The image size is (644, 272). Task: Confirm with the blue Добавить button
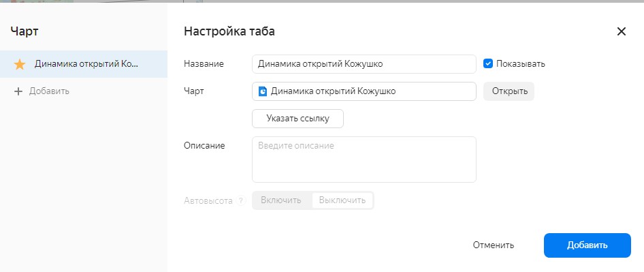[587, 245]
